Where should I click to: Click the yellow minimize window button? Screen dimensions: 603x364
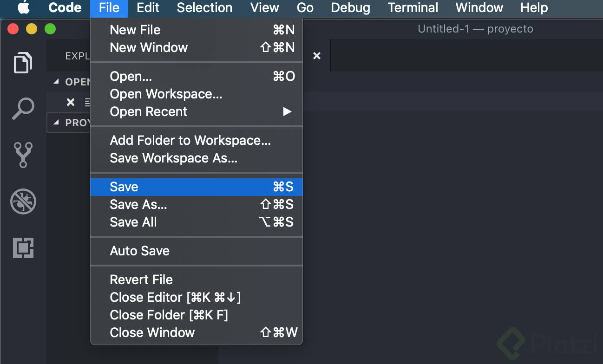[x=32, y=29]
